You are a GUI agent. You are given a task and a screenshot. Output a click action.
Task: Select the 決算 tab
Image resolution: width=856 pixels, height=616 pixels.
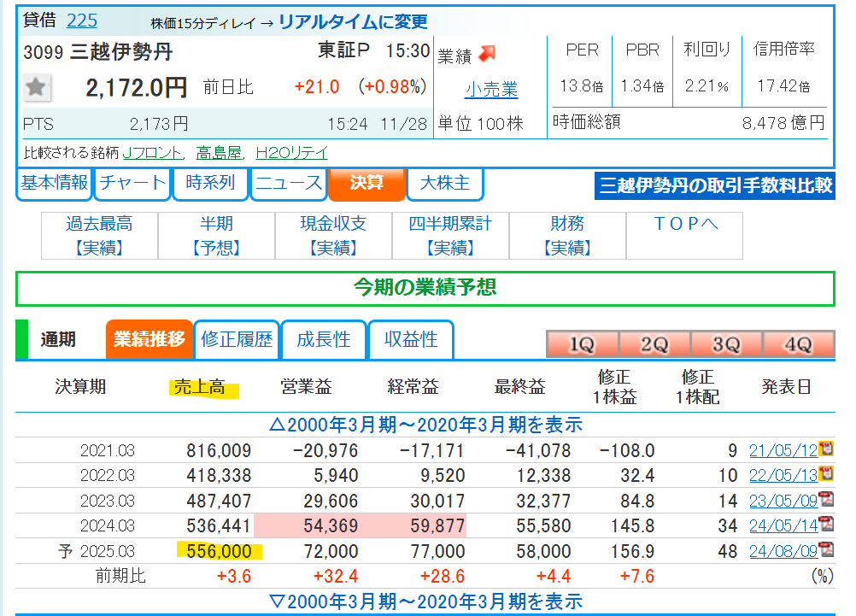366,184
